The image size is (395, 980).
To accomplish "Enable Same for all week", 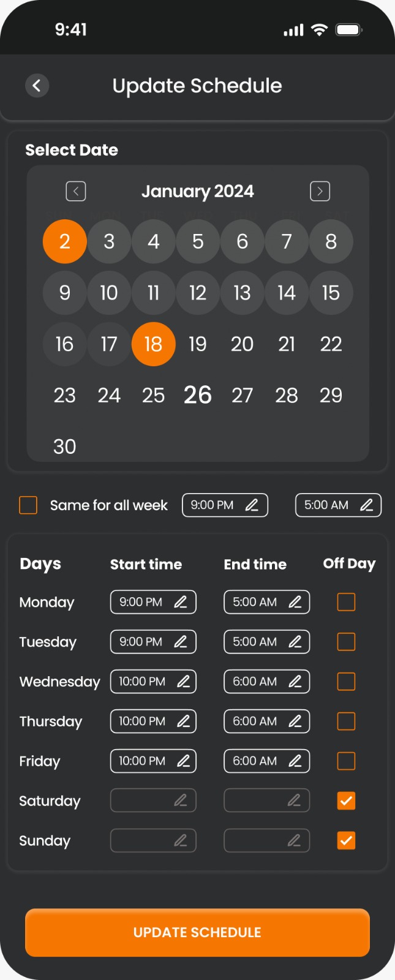I will pos(28,505).
